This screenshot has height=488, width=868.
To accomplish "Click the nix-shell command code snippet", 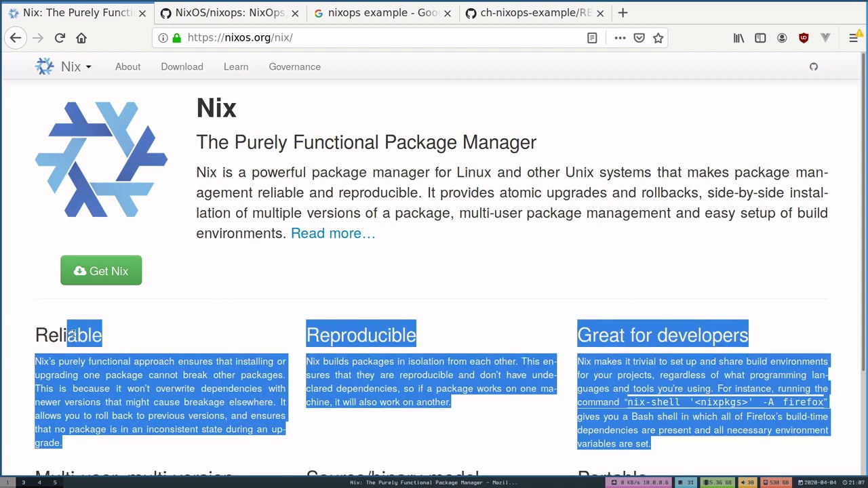I will tap(726, 402).
